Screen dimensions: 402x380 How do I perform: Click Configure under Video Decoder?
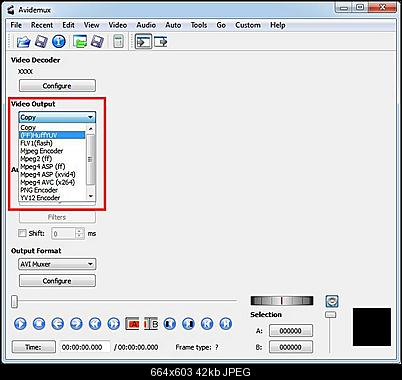57,86
